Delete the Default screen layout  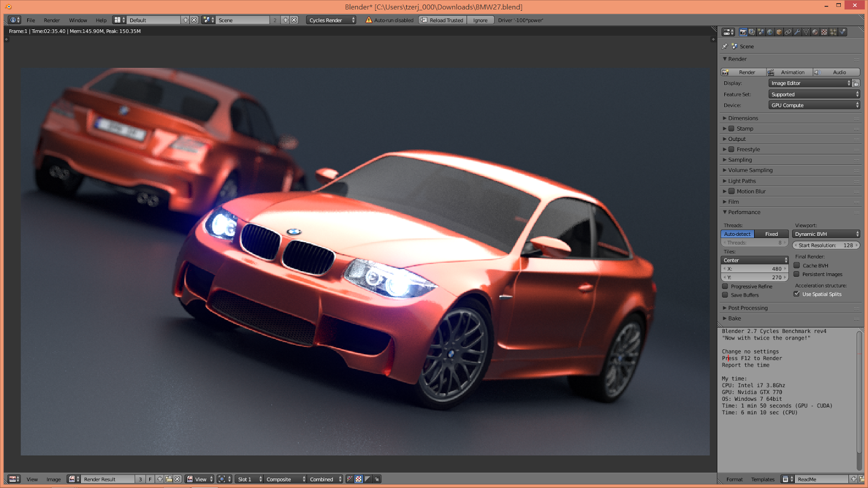point(194,20)
